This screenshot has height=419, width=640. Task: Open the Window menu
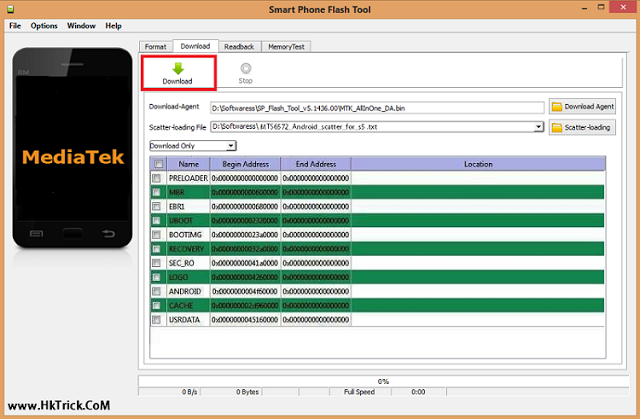click(81, 26)
